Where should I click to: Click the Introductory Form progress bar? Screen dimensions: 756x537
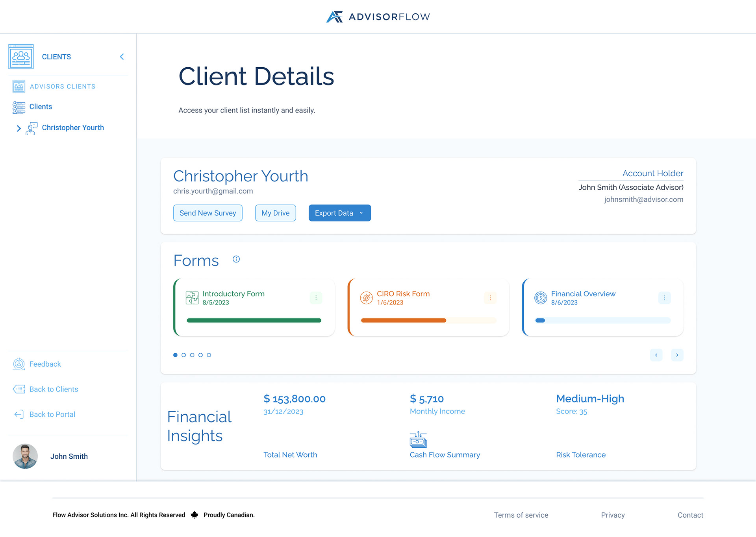254,320
